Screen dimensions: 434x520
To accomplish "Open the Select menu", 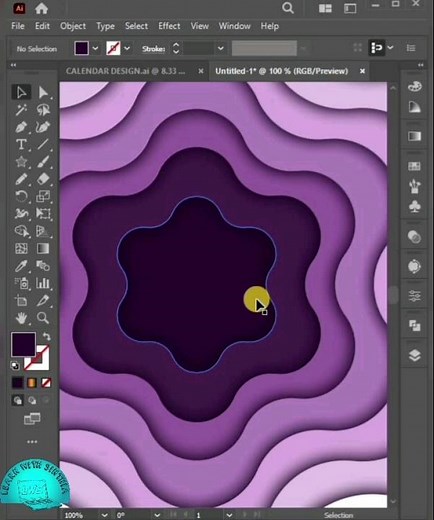I will tap(136, 26).
